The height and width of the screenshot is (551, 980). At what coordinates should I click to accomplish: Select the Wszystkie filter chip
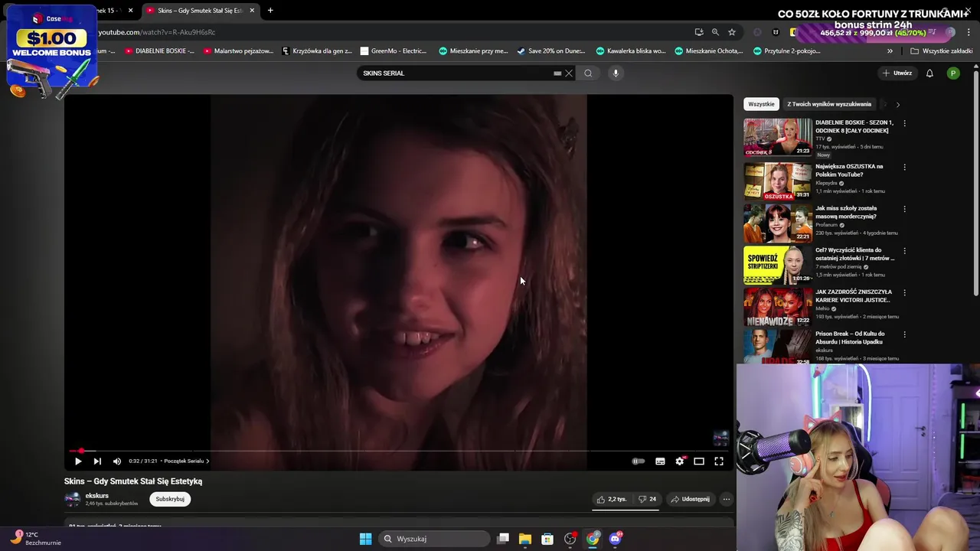[761, 104]
